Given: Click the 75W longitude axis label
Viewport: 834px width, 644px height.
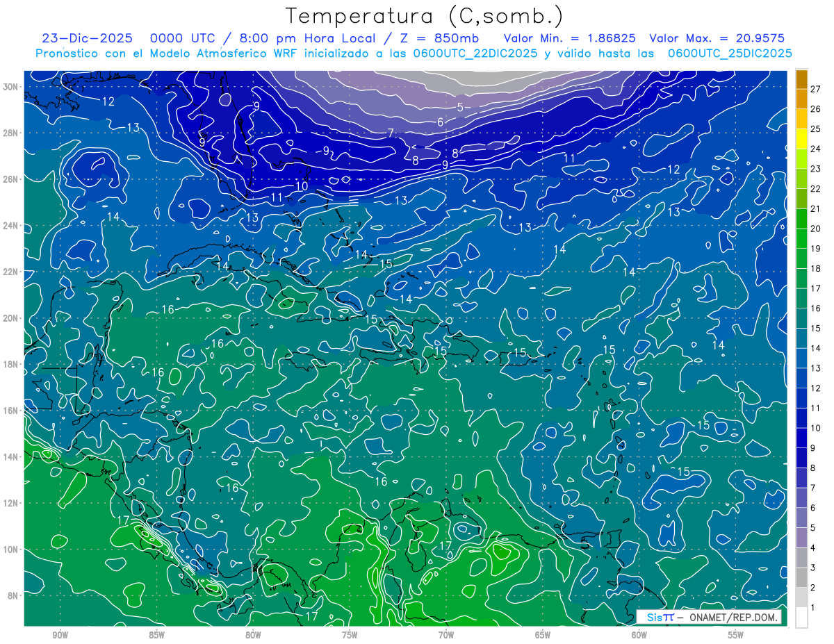Looking at the screenshot, I should (350, 635).
